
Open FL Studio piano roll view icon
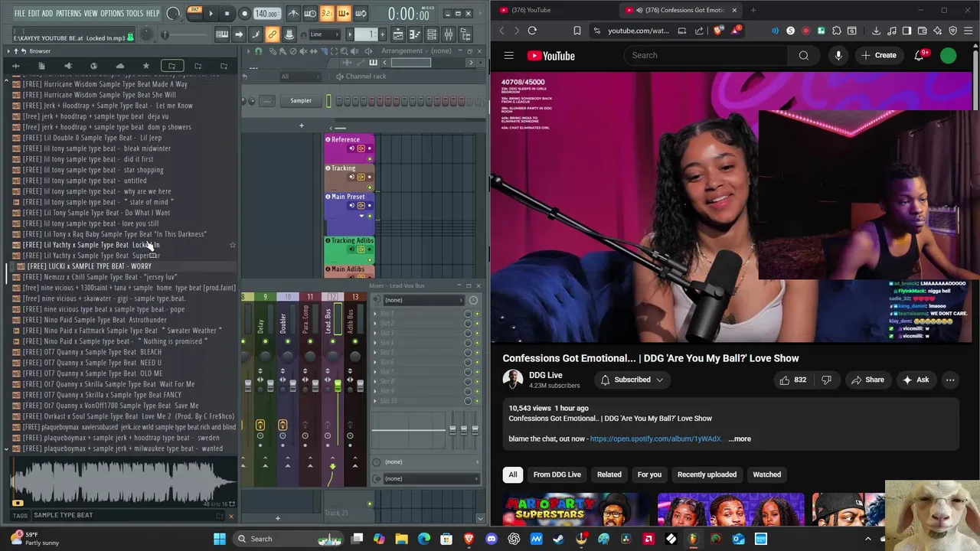click(x=414, y=34)
